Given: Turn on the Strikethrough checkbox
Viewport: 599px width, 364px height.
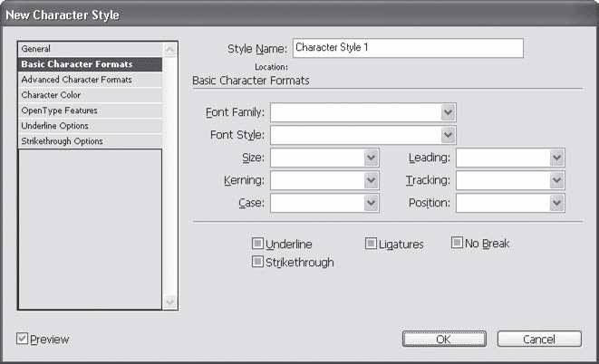Looking at the screenshot, I should 258,262.
